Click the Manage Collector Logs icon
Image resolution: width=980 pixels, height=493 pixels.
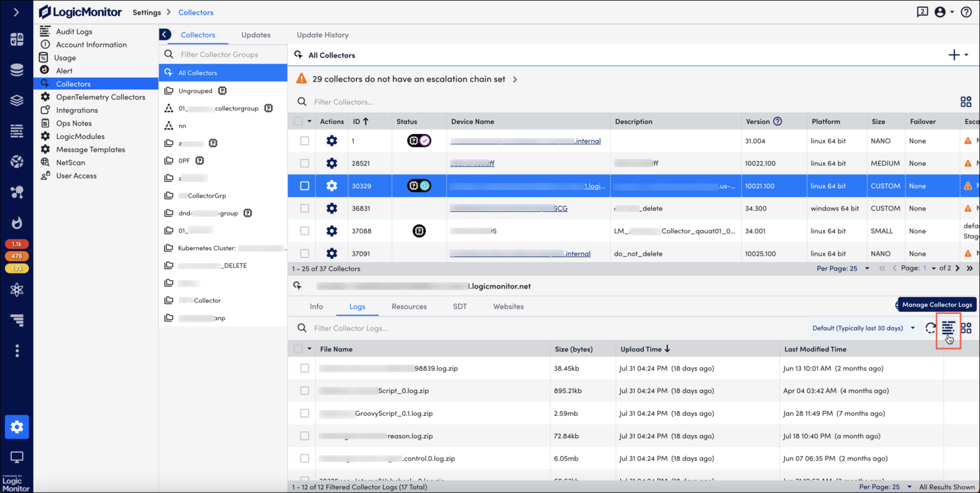click(948, 328)
